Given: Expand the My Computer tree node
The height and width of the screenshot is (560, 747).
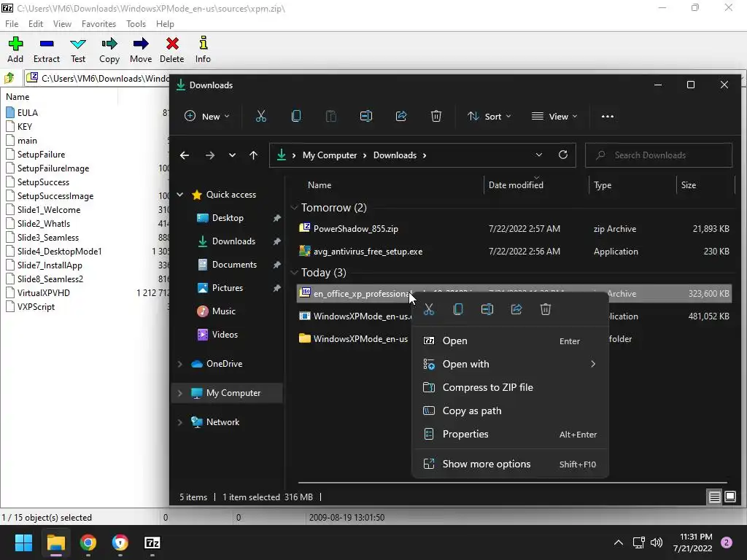Looking at the screenshot, I should click(180, 393).
